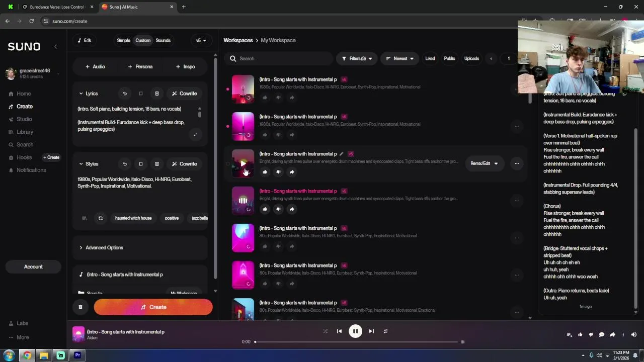Expand the lyrics editor to full view
644x362 pixels.
pyautogui.click(x=195, y=134)
